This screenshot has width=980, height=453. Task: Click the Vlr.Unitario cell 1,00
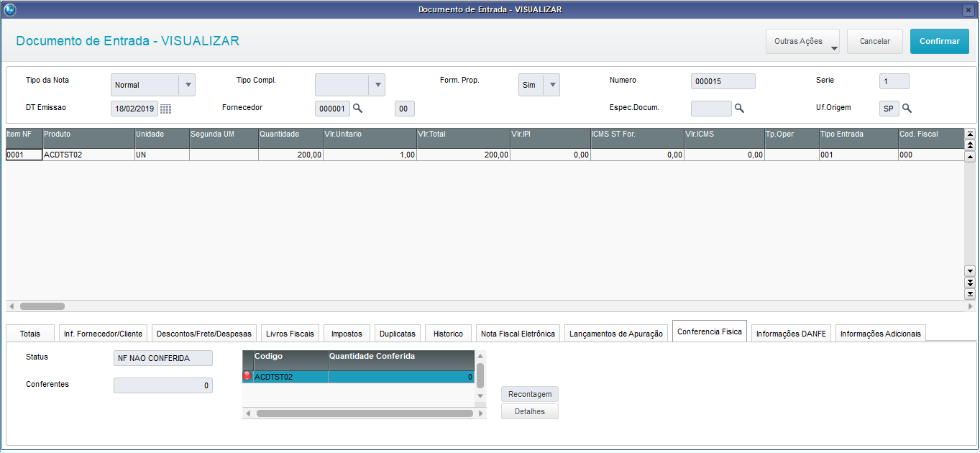370,155
